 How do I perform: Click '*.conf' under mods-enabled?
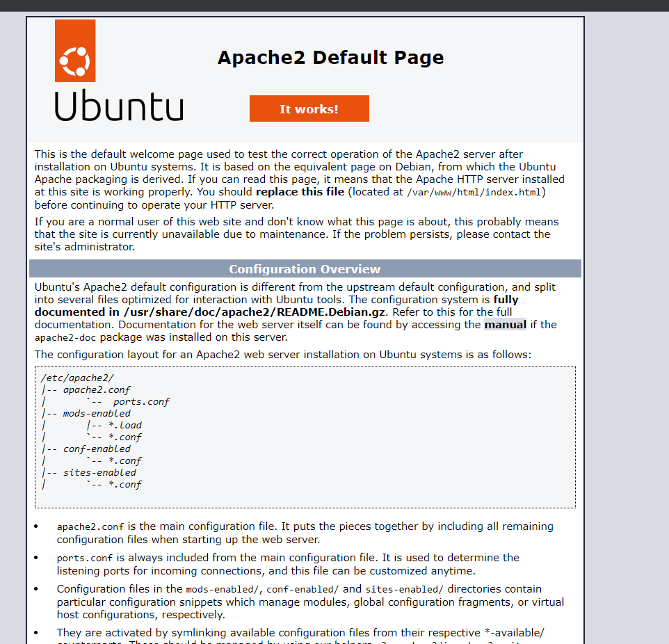[124, 437]
